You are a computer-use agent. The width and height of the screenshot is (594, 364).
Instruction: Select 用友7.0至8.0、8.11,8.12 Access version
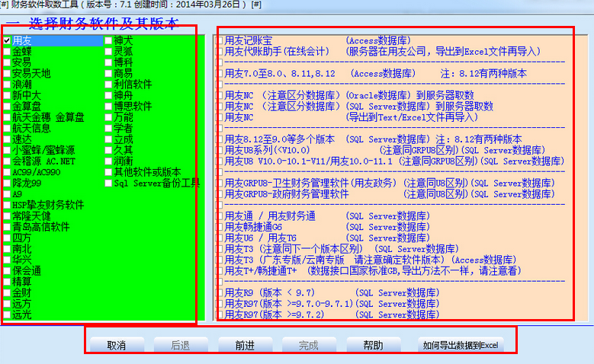pos(219,73)
